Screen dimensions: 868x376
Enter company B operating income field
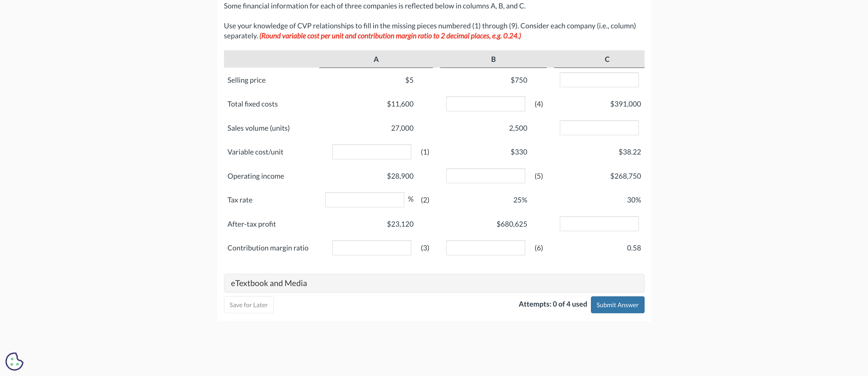485,176
